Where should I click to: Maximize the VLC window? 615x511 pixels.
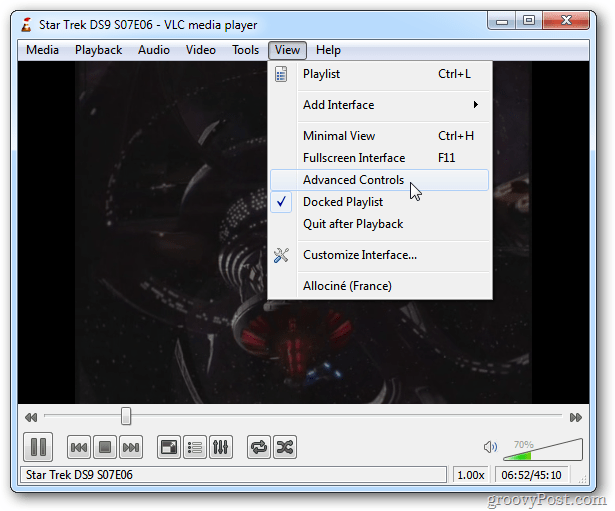coord(529,20)
